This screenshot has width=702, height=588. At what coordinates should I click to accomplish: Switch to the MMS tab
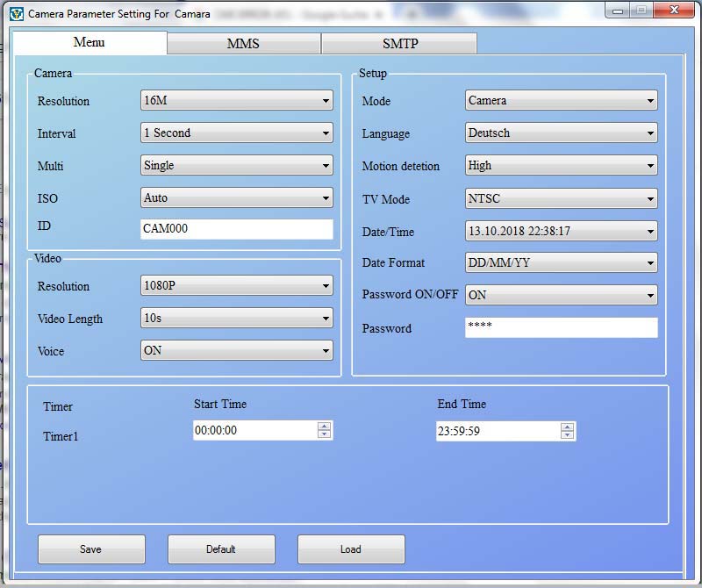pyautogui.click(x=243, y=43)
